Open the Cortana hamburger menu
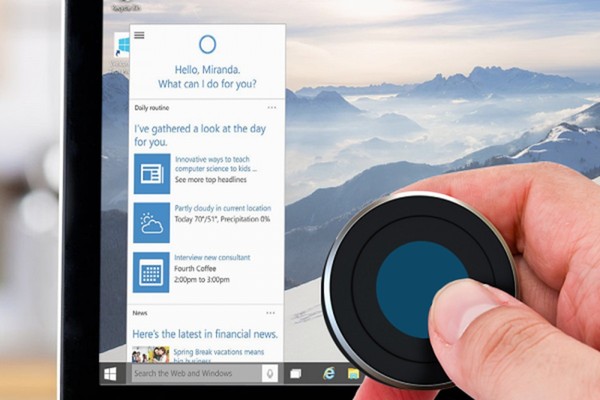Screen dimensions: 600x400 coord(139,35)
